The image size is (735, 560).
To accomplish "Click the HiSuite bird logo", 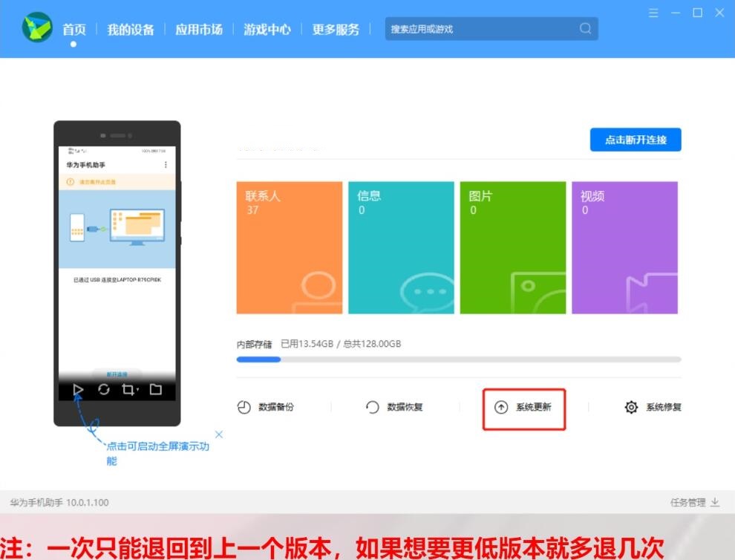I will (x=37, y=27).
